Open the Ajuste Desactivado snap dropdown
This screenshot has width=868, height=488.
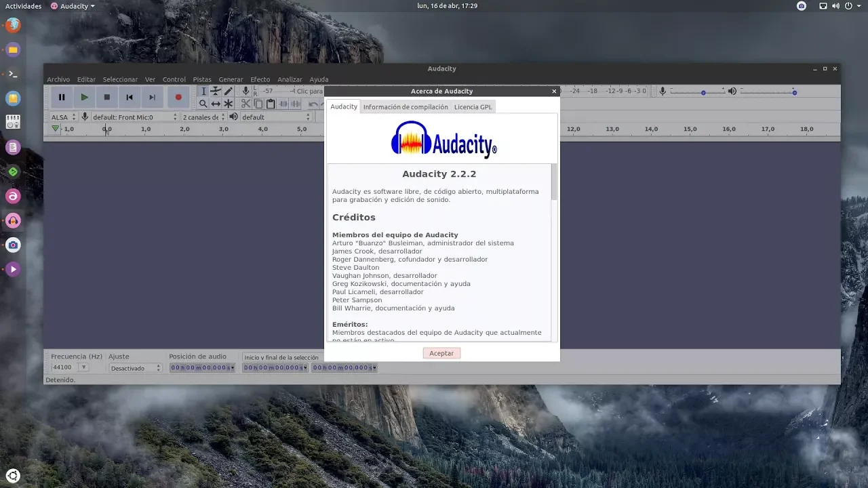click(136, 368)
